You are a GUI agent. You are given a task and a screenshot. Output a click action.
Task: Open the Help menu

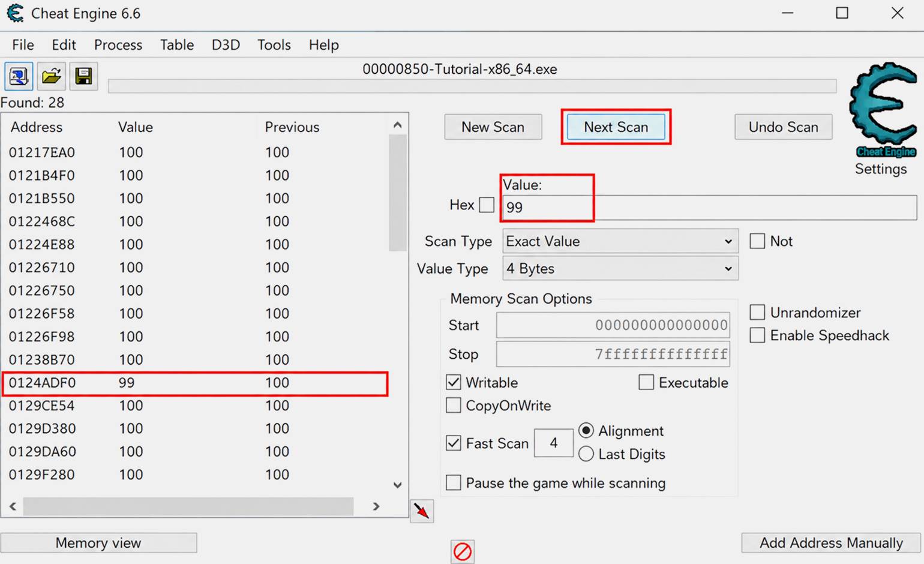coord(324,45)
